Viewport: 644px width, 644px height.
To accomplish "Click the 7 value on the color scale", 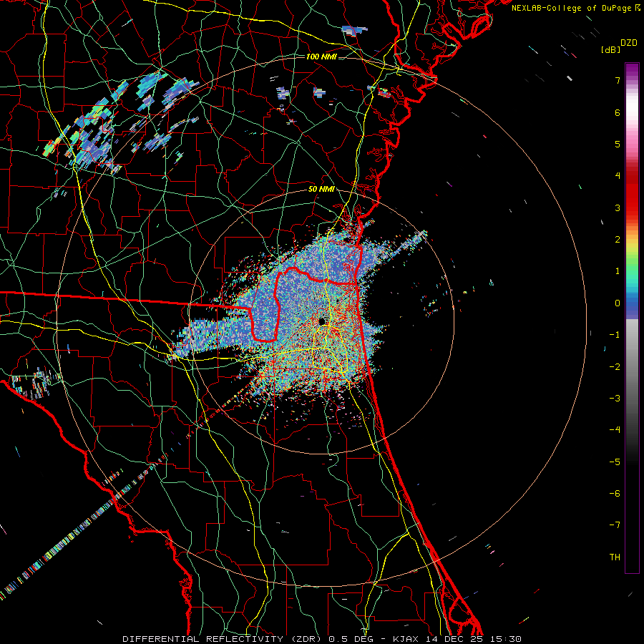I will pos(618,80).
